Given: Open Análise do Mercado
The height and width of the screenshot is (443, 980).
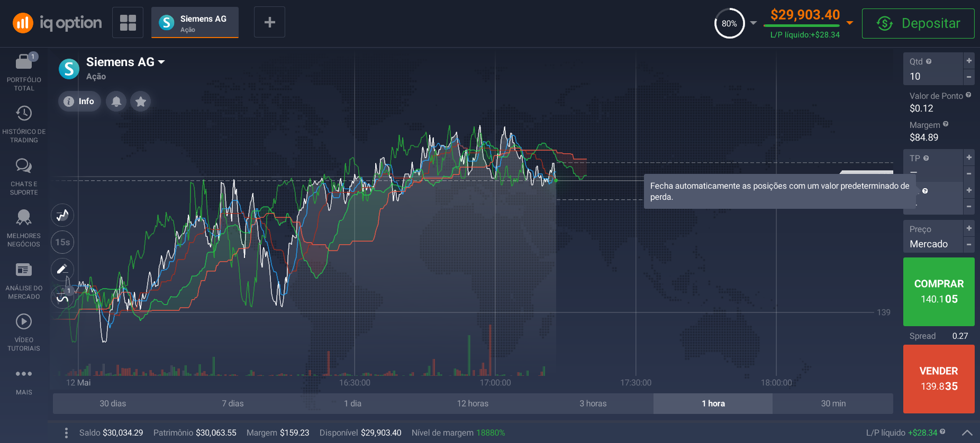Looking at the screenshot, I should (x=24, y=281).
